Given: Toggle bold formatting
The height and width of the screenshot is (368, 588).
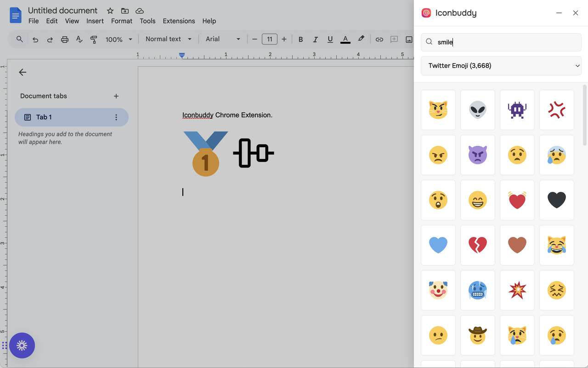Looking at the screenshot, I should [300, 39].
